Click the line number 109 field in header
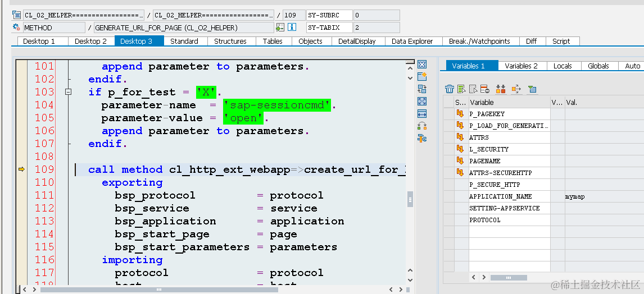Viewport: 644px width, 294px height. point(294,15)
